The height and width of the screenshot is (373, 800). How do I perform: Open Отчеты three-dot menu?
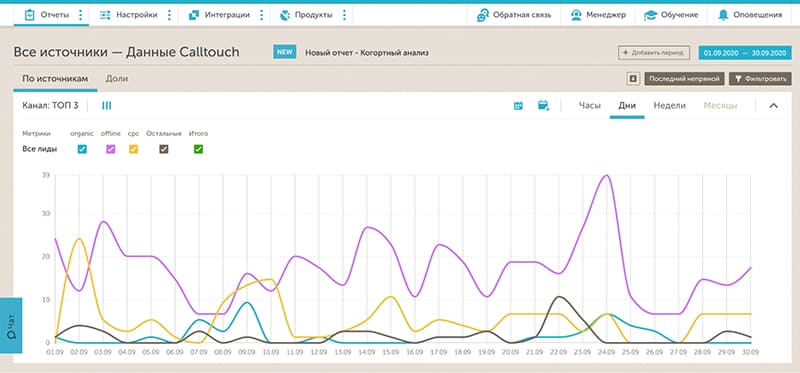[80, 15]
